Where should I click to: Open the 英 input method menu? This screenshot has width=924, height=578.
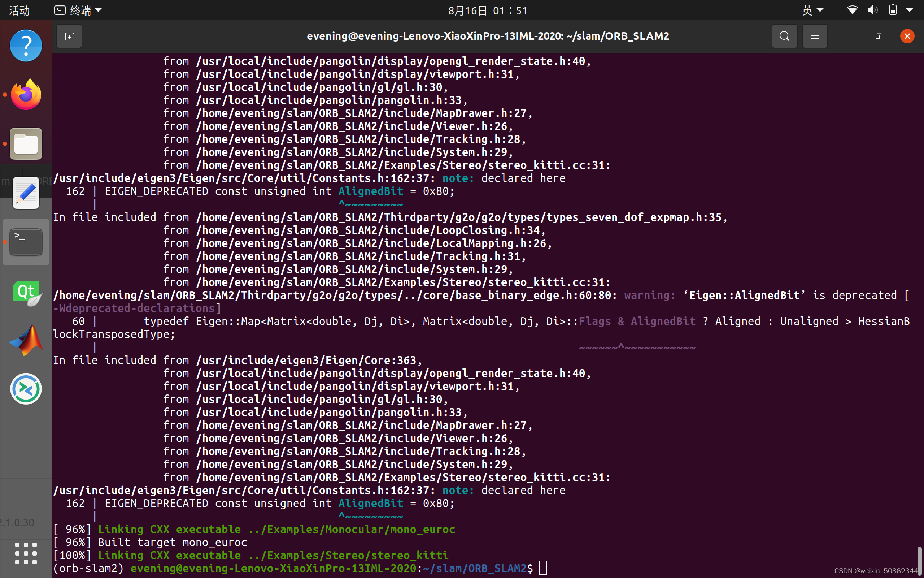click(x=812, y=10)
